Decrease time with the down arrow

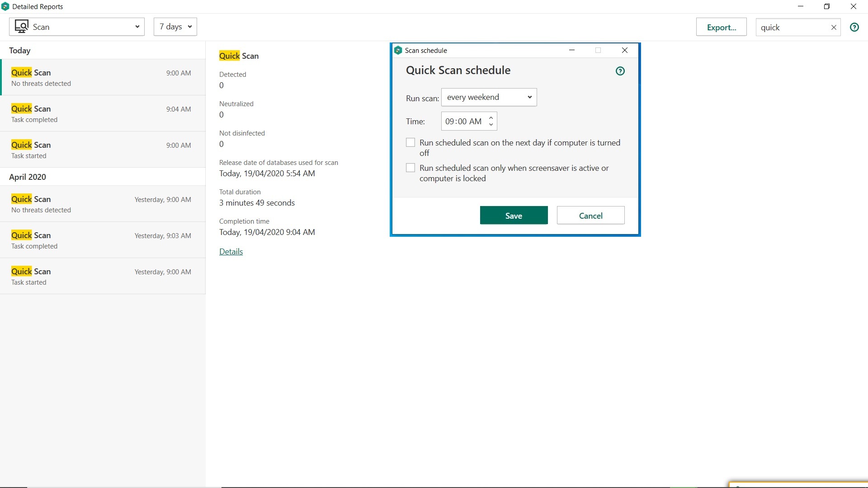coord(491,125)
